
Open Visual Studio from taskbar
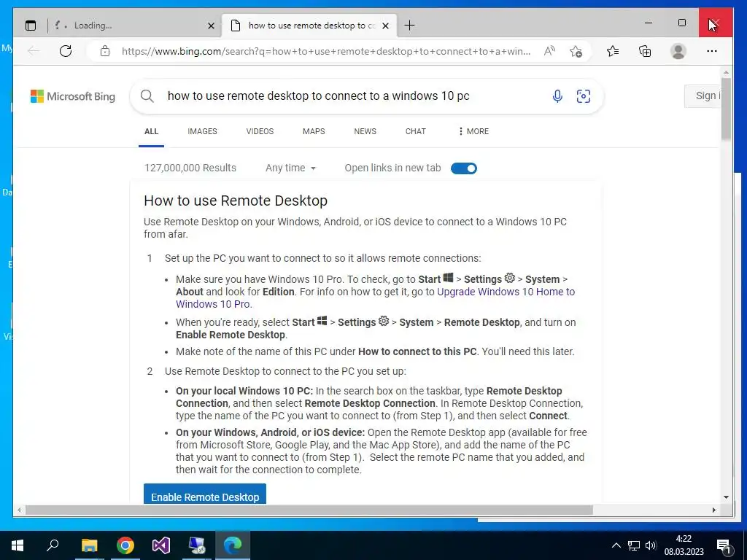pyautogui.click(x=161, y=545)
